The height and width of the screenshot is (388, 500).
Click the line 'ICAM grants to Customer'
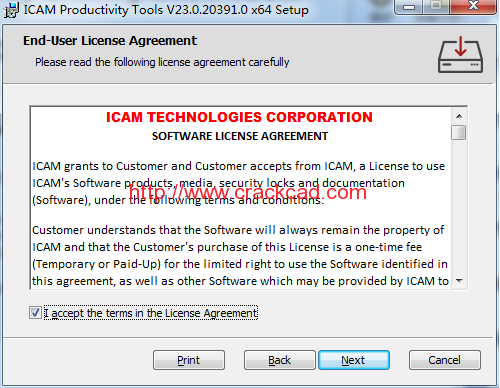(239, 166)
